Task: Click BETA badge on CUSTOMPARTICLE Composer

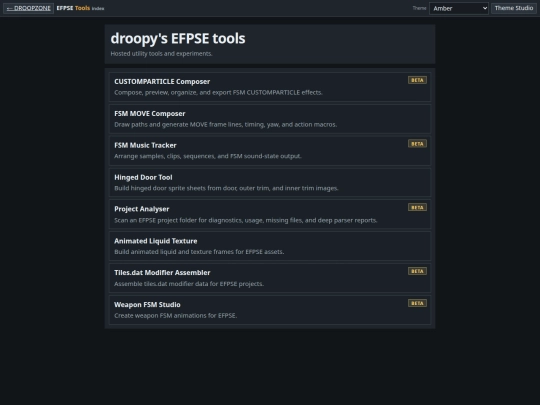Action: 417,80
